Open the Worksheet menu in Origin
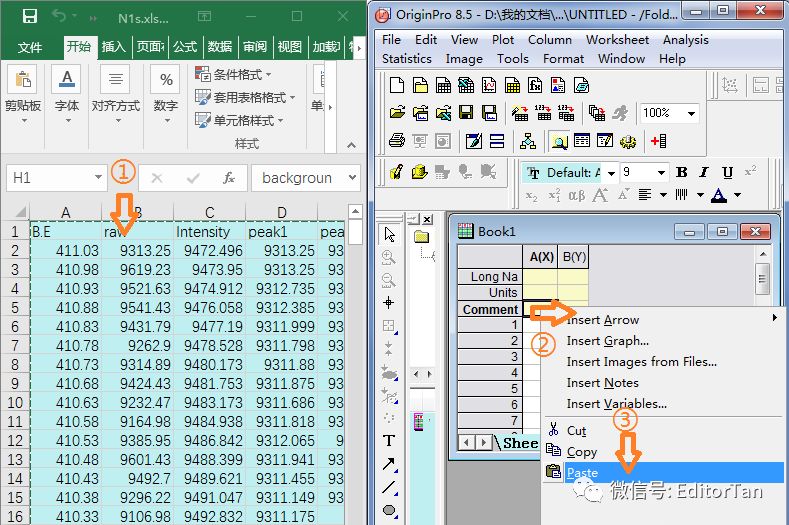The width and height of the screenshot is (789, 525). [617, 40]
